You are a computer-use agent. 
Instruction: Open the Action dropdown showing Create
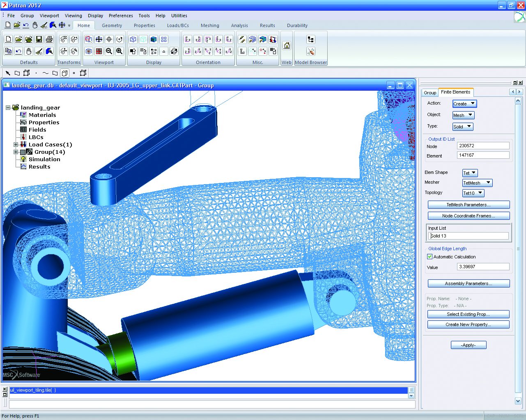click(x=464, y=104)
